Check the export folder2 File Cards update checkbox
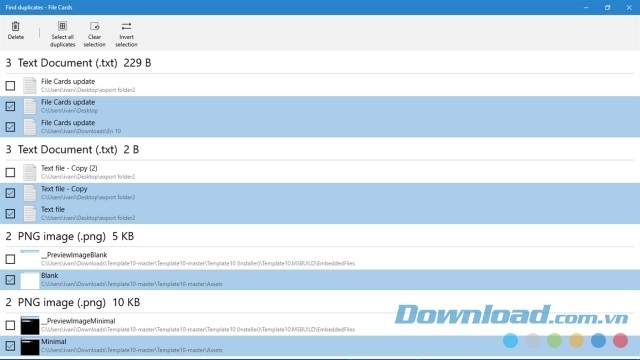This screenshot has width=640, height=360. tap(10, 86)
